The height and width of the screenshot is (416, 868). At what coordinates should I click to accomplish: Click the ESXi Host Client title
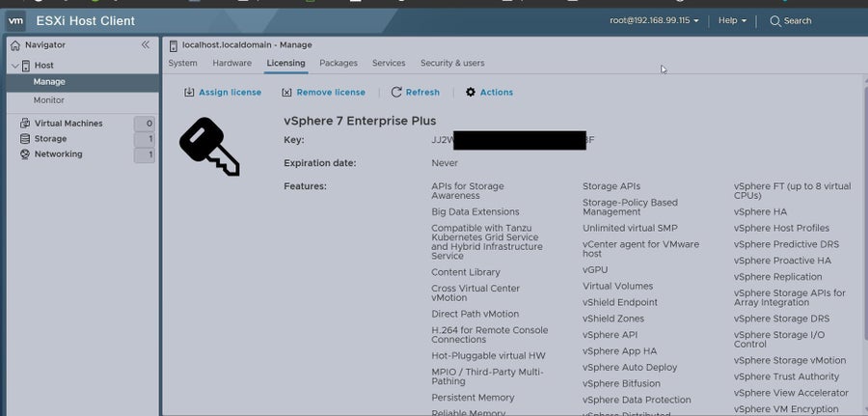[x=85, y=21]
